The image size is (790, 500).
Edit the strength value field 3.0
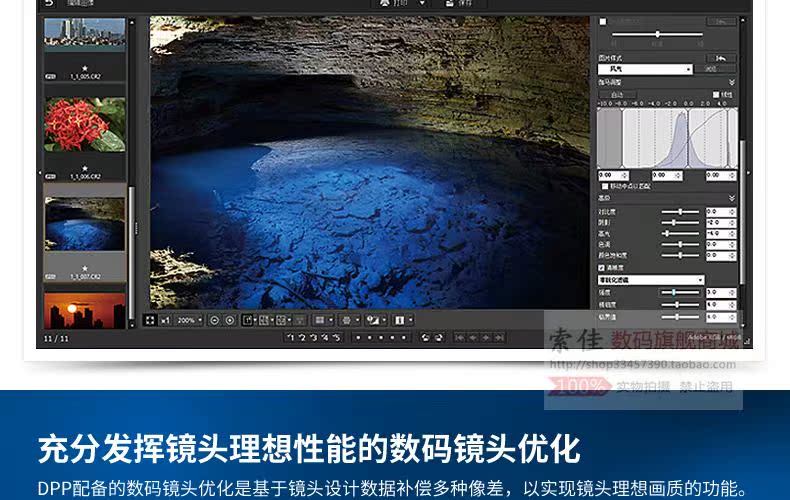(x=721, y=292)
